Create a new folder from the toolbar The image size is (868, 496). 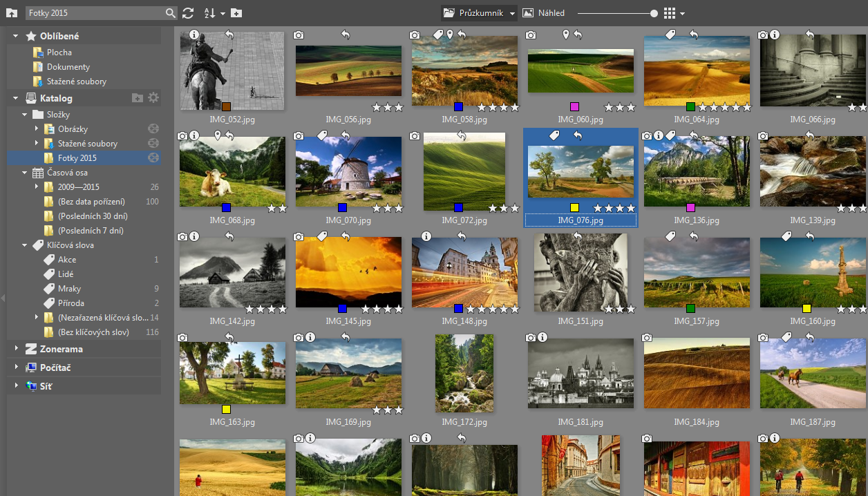tap(236, 13)
